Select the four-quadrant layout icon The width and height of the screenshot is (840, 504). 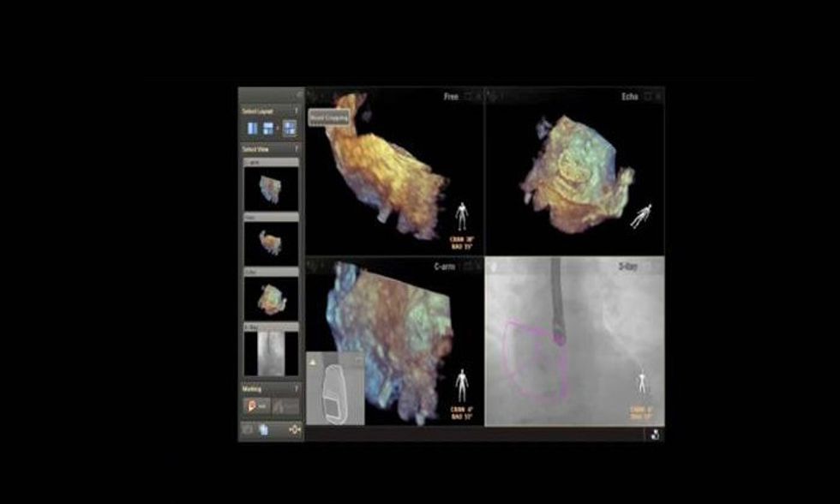[x=290, y=128]
